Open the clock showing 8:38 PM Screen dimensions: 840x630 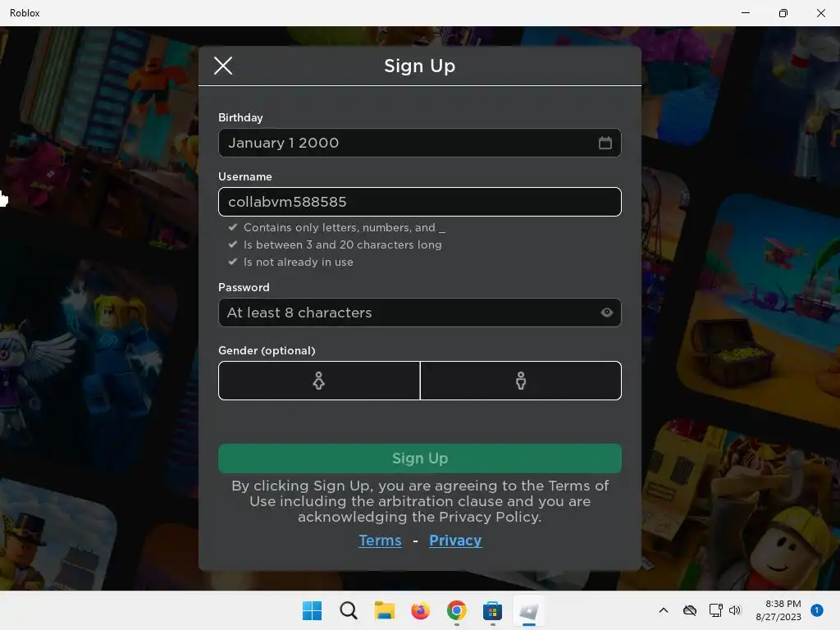tap(778, 610)
